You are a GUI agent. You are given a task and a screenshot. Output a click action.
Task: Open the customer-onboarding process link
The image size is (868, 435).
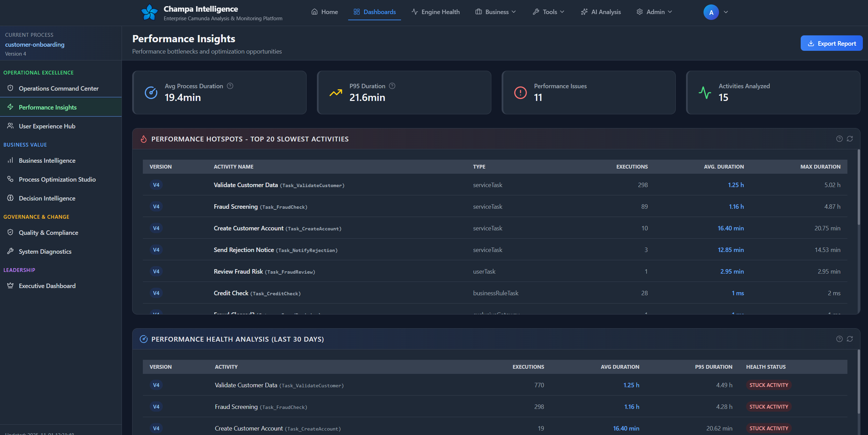[35, 45]
